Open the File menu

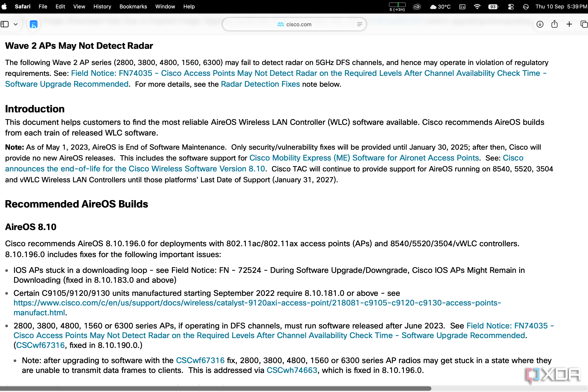(x=43, y=7)
